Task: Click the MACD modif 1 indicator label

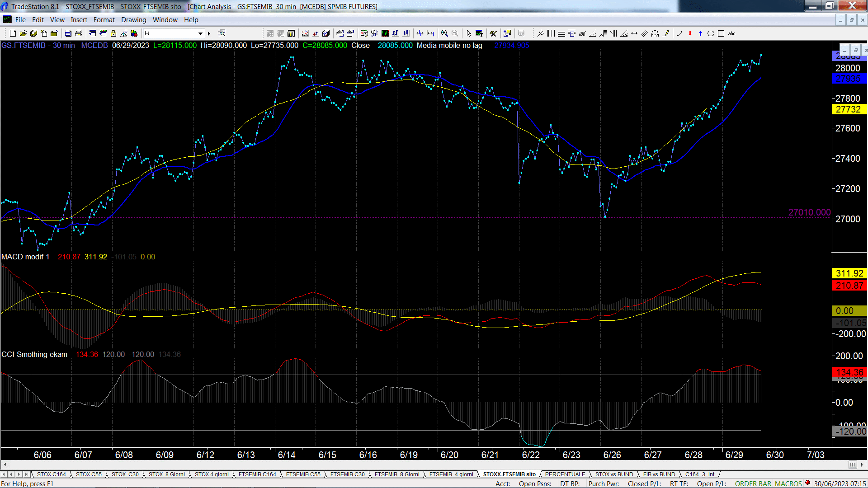Action: pos(25,257)
